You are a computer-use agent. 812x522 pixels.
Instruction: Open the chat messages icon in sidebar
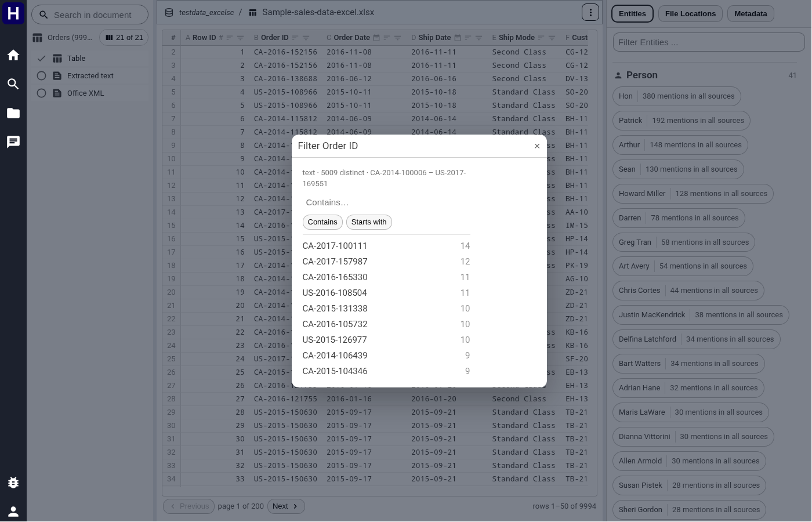coord(13,142)
